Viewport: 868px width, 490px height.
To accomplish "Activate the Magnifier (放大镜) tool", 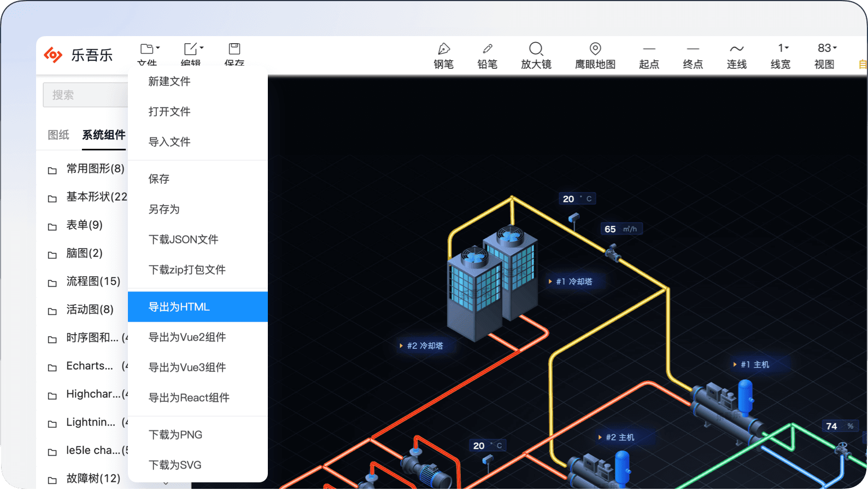I will click(536, 55).
